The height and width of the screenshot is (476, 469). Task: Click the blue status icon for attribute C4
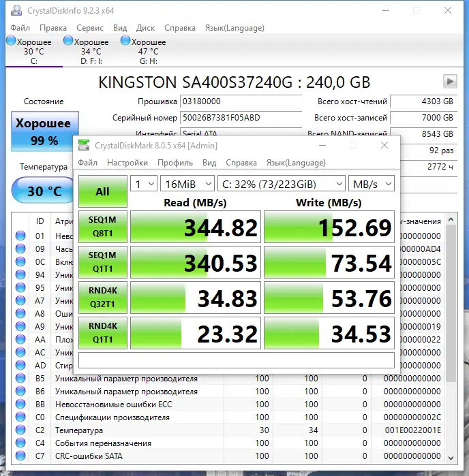tap(20, 443)
